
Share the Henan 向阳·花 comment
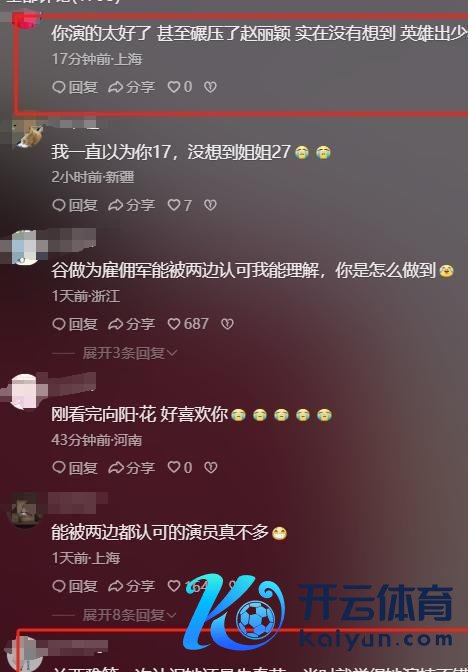pyautogui.click(x=132, y=467)
